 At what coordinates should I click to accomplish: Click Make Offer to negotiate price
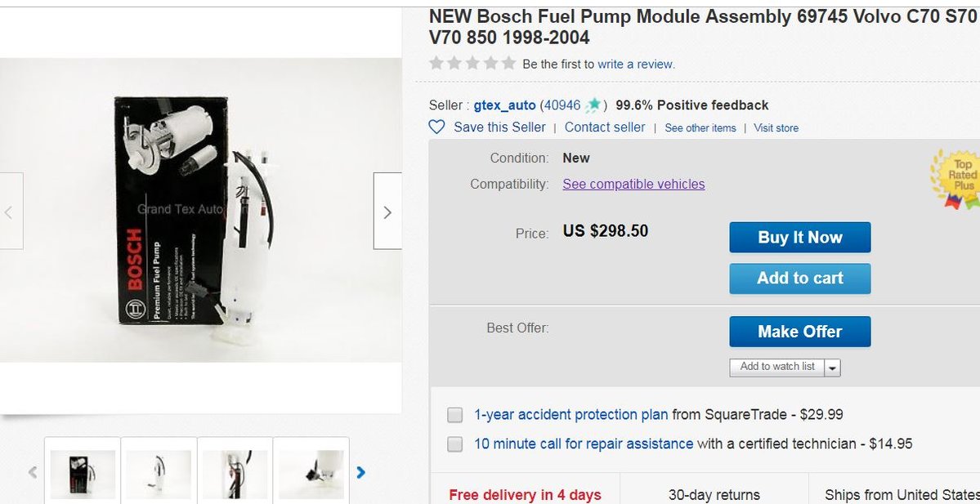[x=799, y=331]
